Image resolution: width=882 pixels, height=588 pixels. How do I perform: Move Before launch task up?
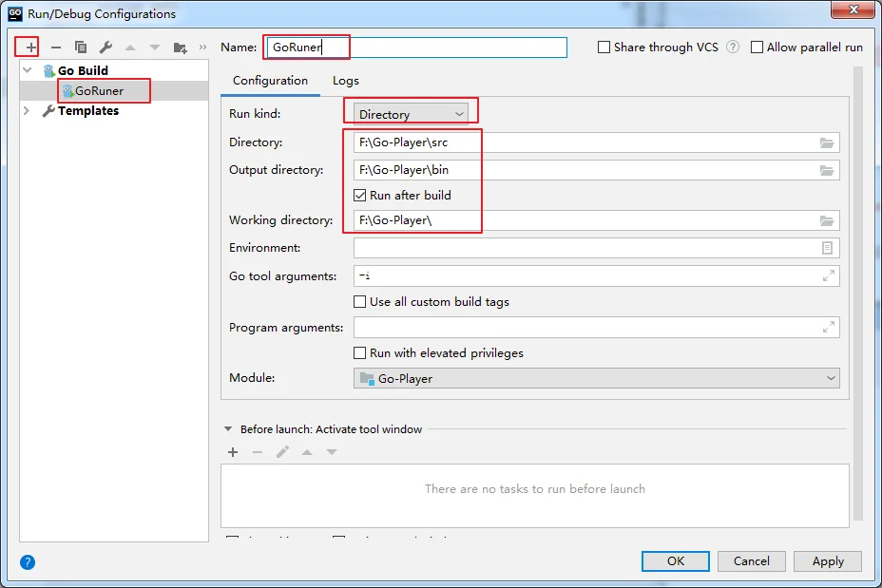(x=307, y=452)
